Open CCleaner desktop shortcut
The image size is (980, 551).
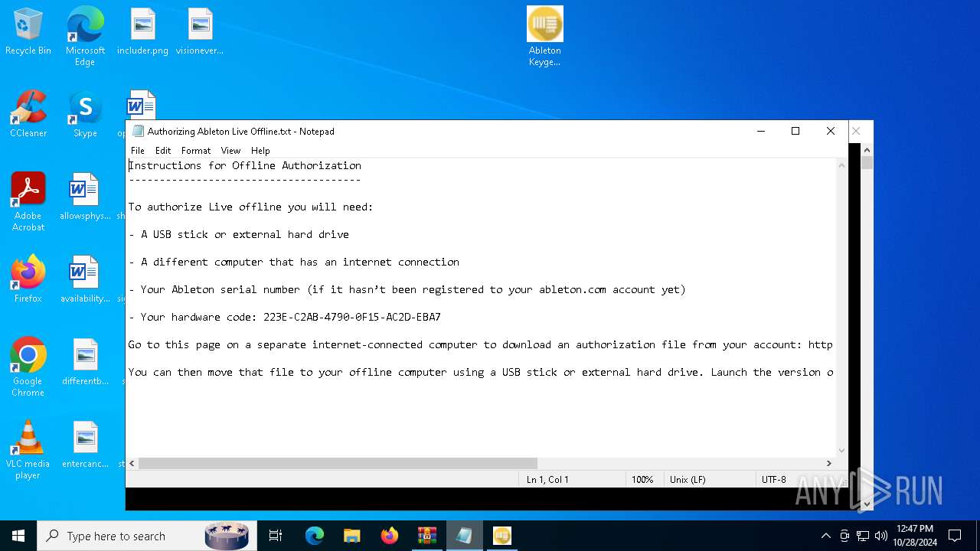28,115
